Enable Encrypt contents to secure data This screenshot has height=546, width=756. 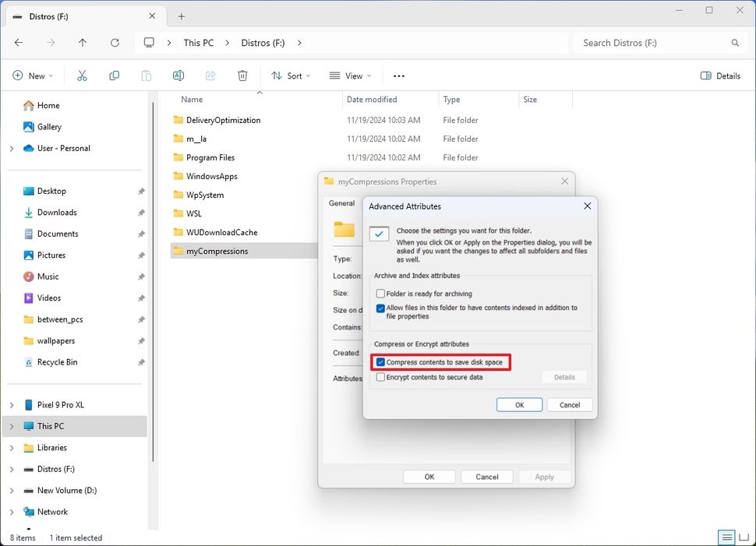coord(380,377)
